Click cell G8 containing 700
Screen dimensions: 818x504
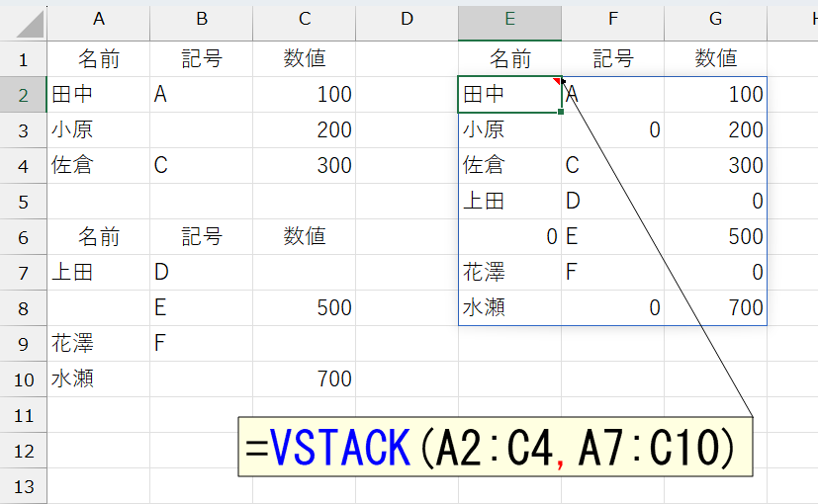click(715, 308)
